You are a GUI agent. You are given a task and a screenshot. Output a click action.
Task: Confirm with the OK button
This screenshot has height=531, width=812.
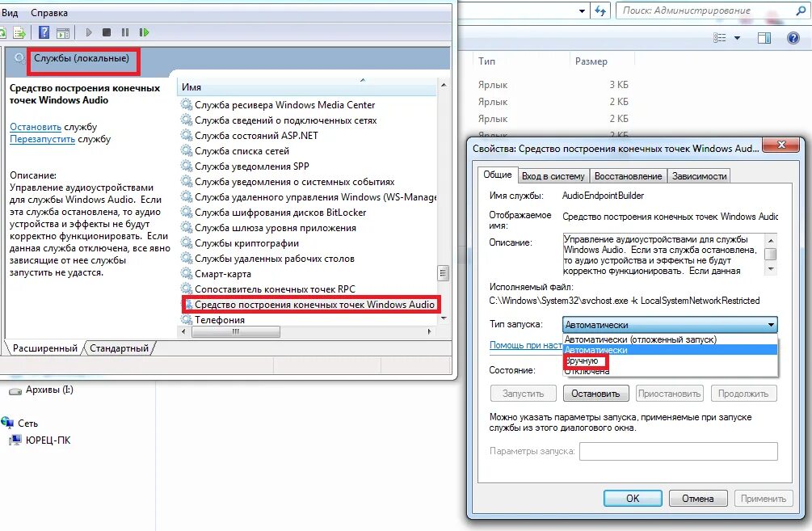click(633, 499)
